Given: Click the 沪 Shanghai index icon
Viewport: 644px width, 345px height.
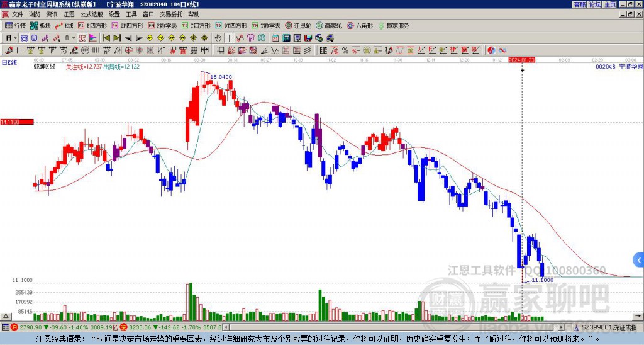Looking at the screenshot, I should click(14, 327).
